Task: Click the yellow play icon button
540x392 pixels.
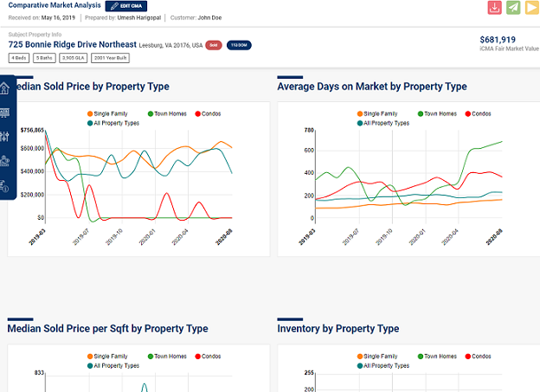Action: point(532,8)
